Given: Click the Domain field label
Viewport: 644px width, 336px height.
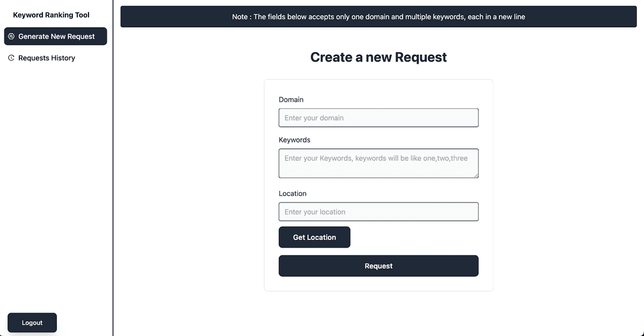Looking at the screenshot, I should 291,99.
